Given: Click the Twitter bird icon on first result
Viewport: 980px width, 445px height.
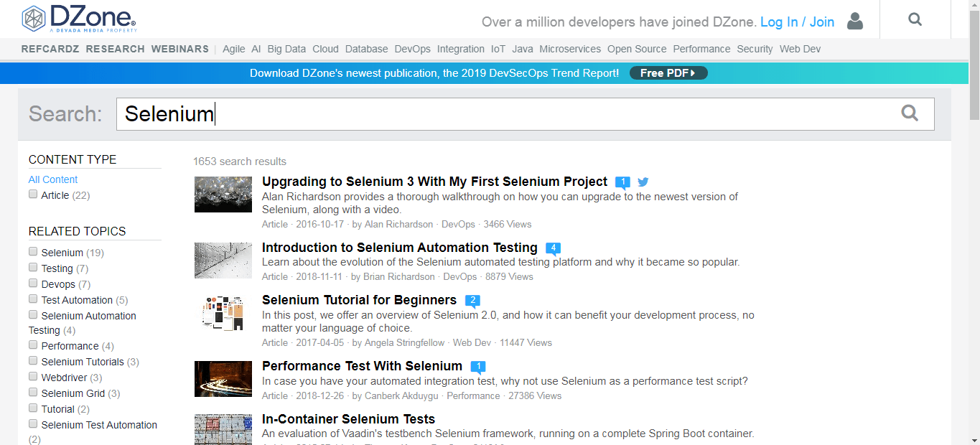Looking at the screenshot, I should point(643,182).
